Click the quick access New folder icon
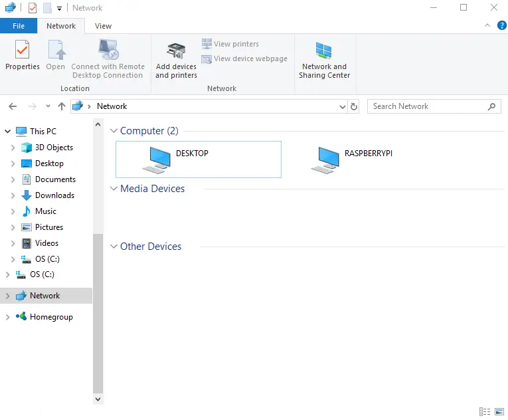Image resolution: width=508 pixels, height=420 pixels. pyautogui.click(x=47, y=8)
